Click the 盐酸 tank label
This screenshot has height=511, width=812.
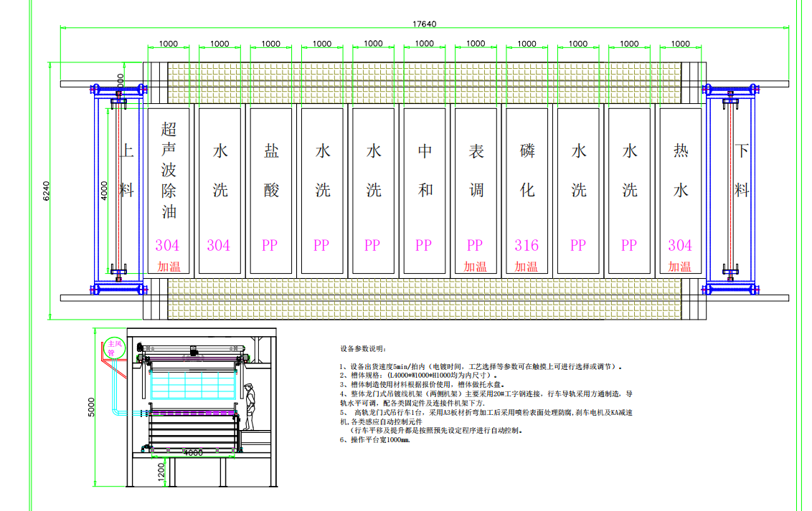pyautogui.click(x=271, y=171)
